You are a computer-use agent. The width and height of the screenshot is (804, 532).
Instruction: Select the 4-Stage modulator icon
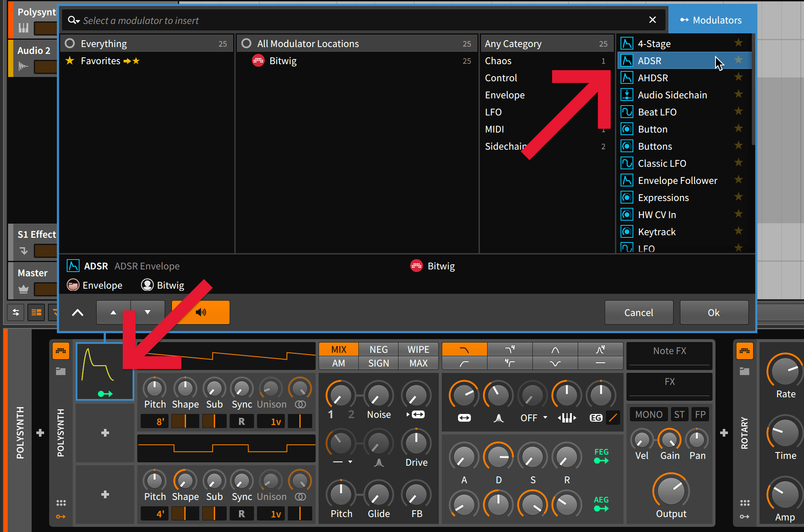pyautogui.click(x=627, y=44)
